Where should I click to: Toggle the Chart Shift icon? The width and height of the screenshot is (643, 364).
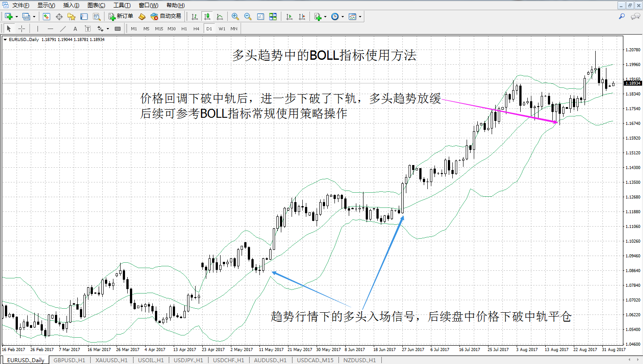pyautogui.click(x=302, y=17)
